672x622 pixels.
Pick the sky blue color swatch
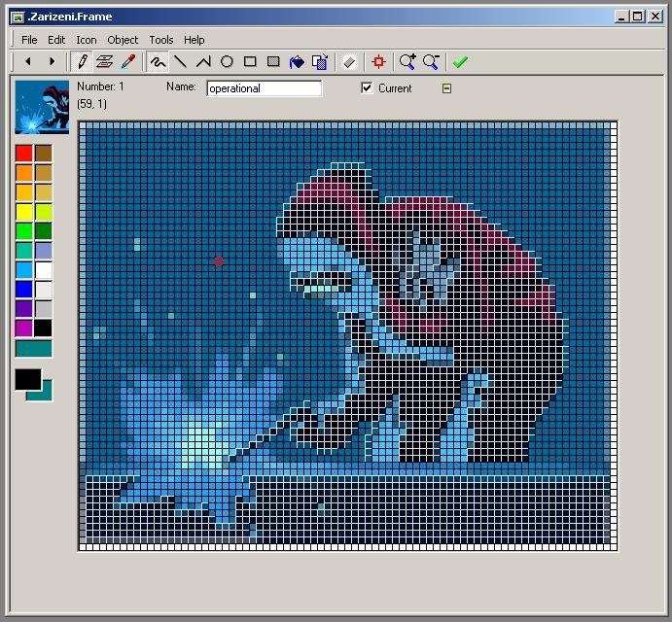[24, 270]
